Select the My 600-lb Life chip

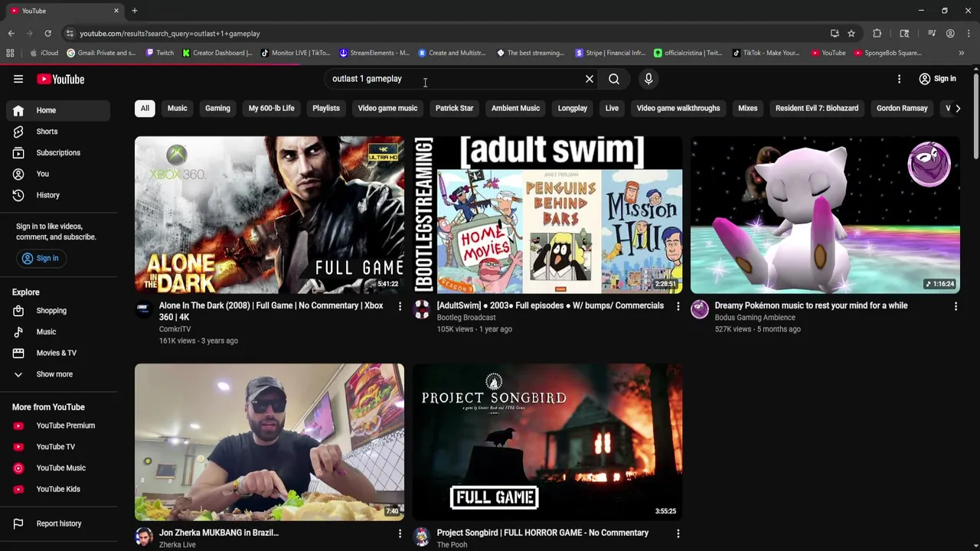[272, 108]
